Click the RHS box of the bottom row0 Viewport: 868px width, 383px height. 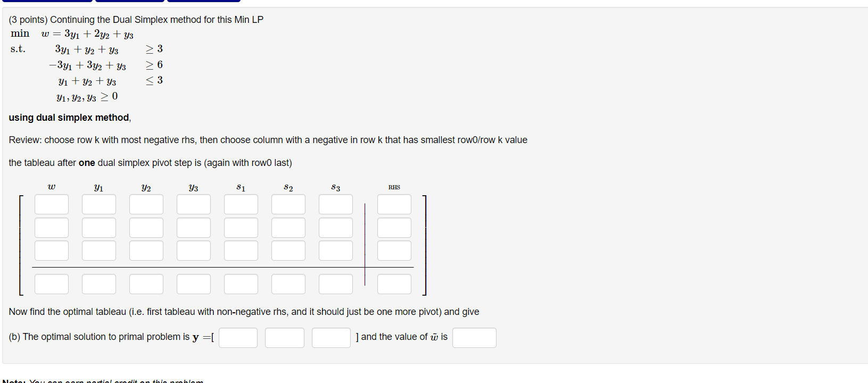coord(394,284)
